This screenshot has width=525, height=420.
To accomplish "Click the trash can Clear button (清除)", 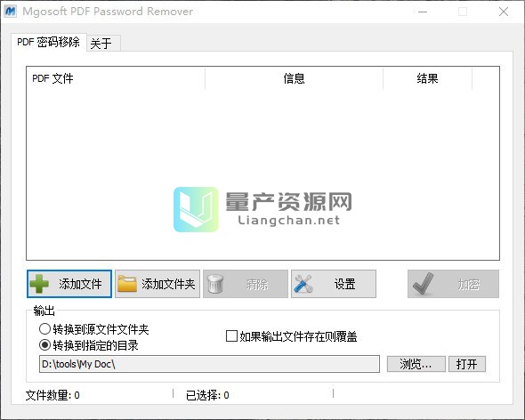I will coord(246,284).
